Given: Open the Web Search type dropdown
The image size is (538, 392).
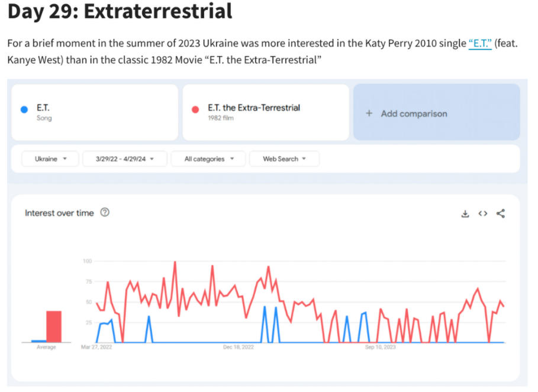Looking at the screenshot, I should pyautogui.click(x=285, y=159).
